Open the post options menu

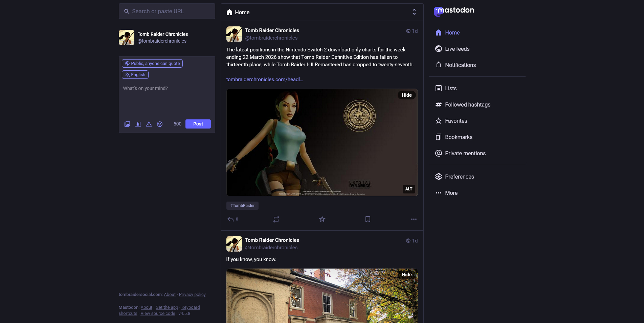pyautogui.click(x=414, y=219)
